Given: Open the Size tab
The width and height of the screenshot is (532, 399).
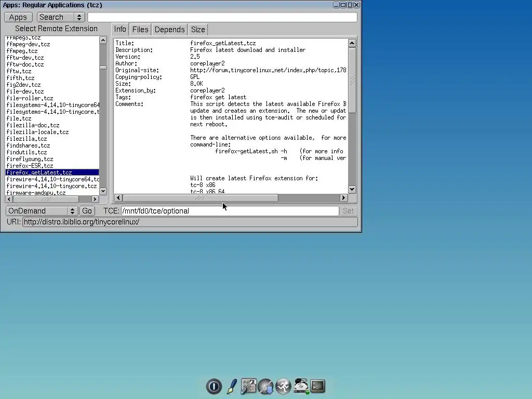Looking at the screenshot, I should coord(198,30).
